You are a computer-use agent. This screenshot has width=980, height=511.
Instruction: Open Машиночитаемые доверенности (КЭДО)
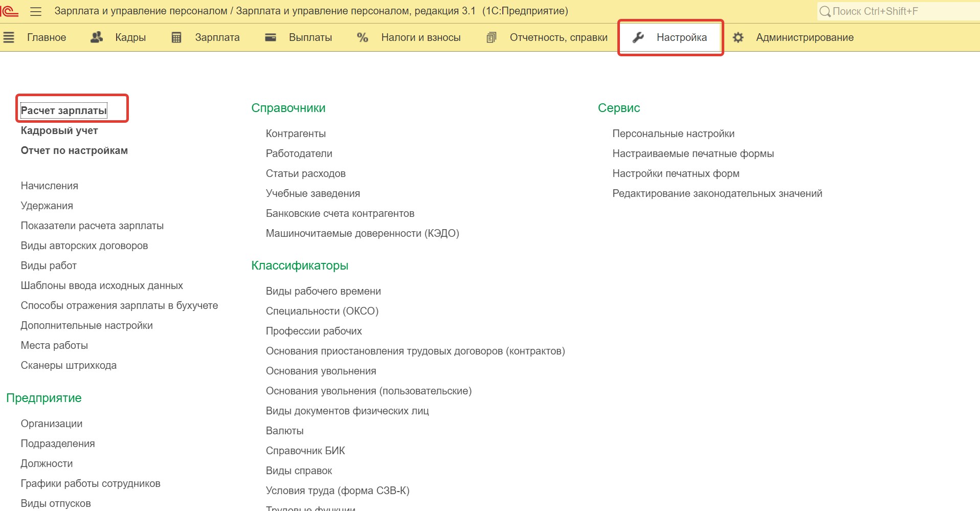point(363,233)
